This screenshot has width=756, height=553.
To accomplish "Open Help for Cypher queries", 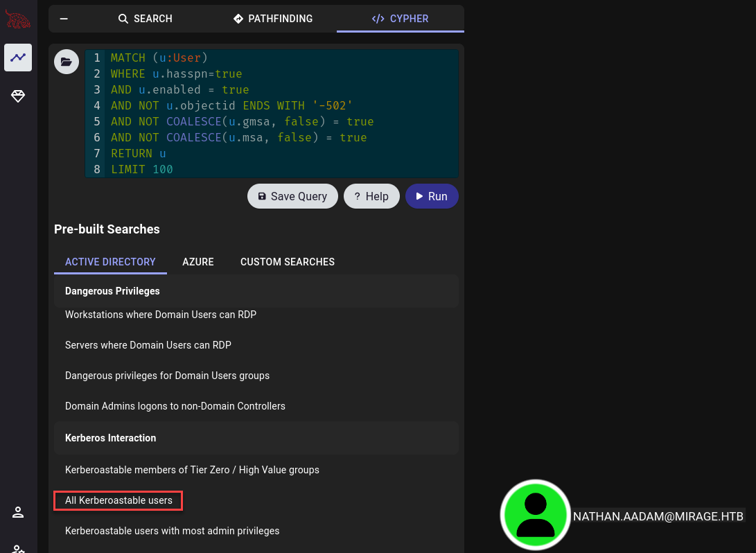I will [371, 196].
